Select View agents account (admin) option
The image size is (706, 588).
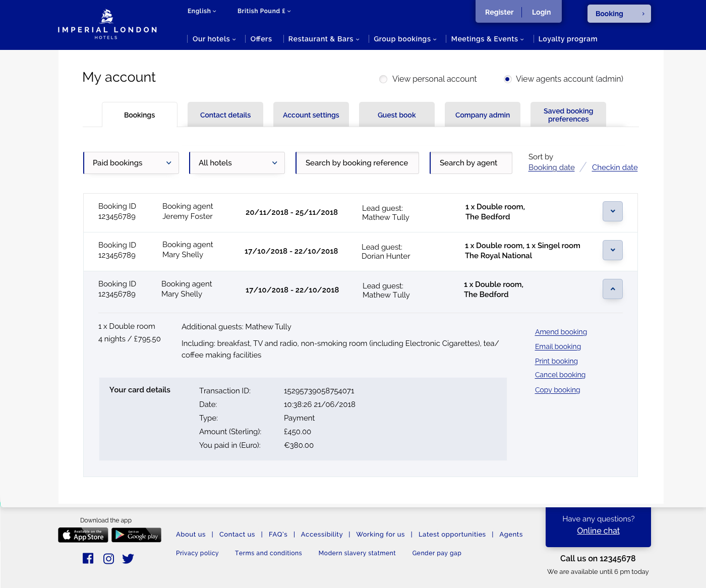(x=507, y=79)
